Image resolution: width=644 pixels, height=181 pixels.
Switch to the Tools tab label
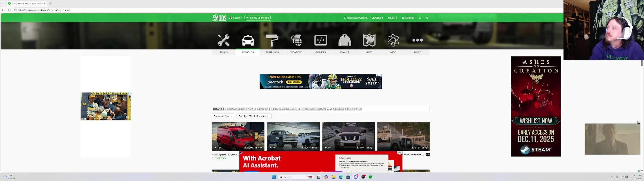click(x=224, y=52)
